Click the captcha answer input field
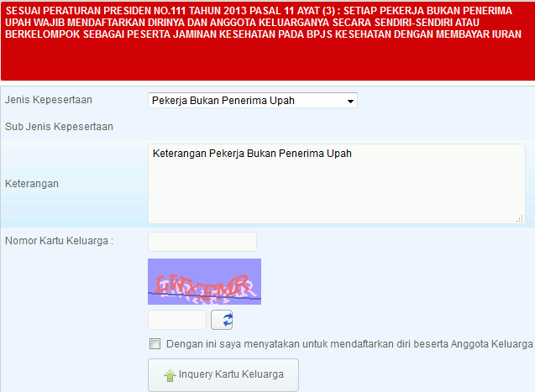 177,320
